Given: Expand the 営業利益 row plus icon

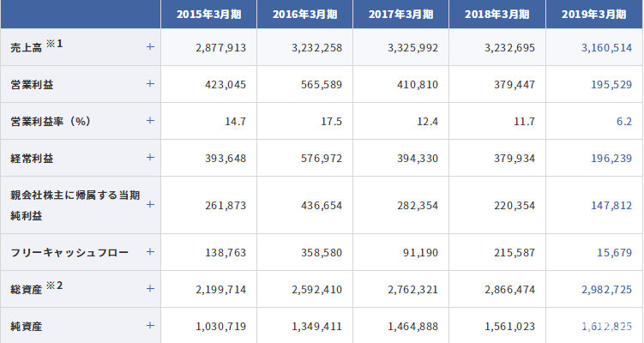Looking at the screenshot, I should 150,84.
